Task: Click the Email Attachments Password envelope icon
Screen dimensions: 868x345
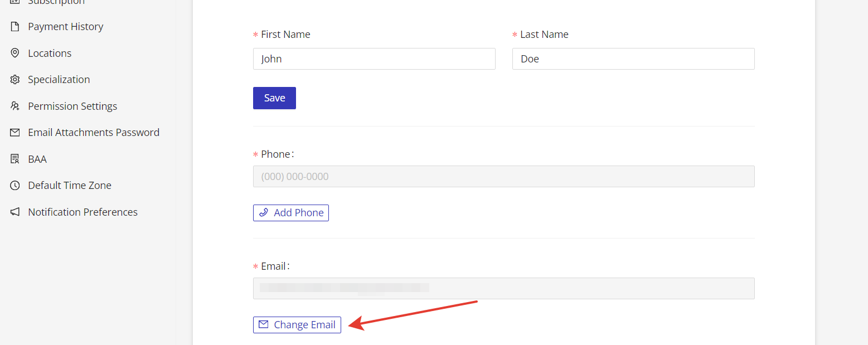Action: (x=15, y=133)
